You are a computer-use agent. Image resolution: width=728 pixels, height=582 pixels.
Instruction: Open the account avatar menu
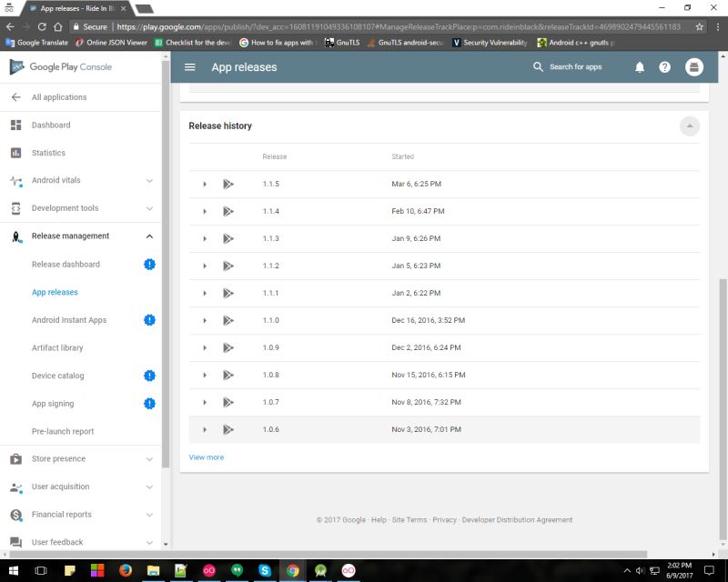(x=693, y=67)
